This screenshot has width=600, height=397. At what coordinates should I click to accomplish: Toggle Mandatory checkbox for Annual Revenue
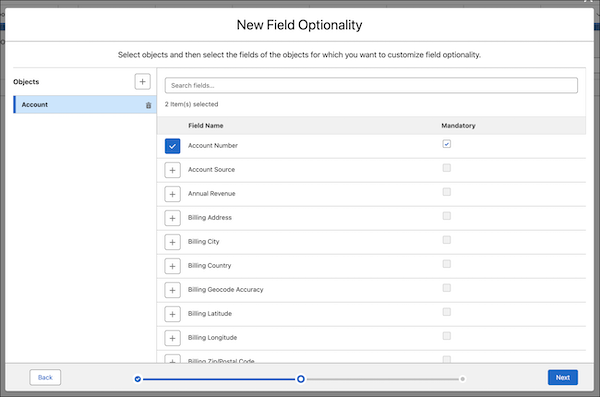(447, 192)
